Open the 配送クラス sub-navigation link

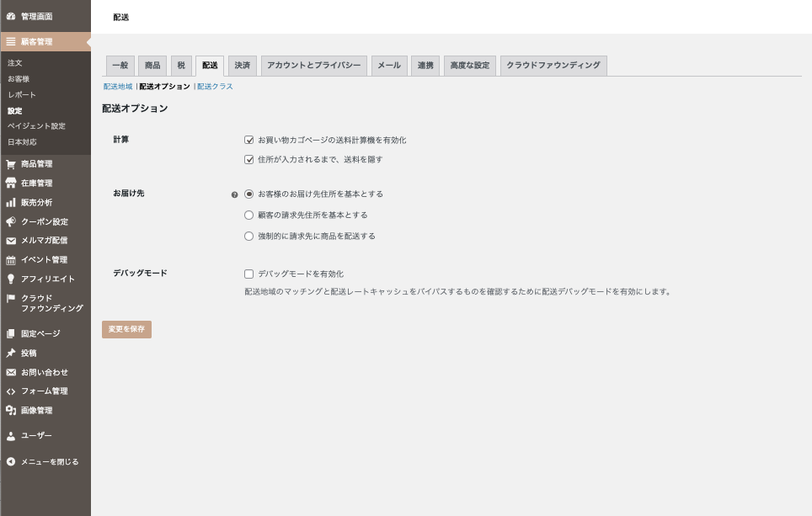pos(215,87)
